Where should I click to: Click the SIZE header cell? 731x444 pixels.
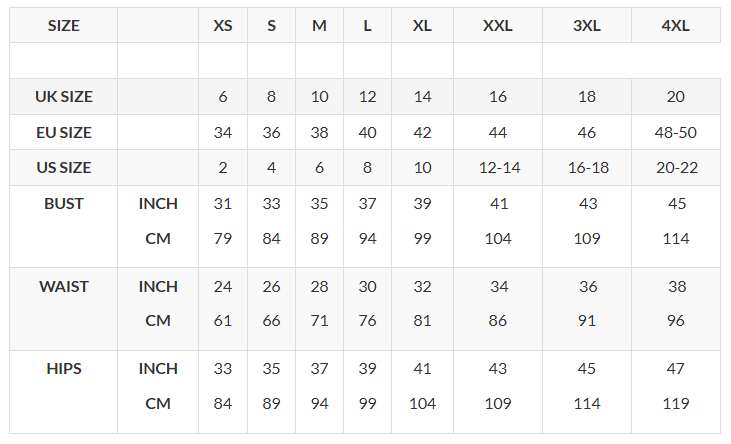coord(64,26)
